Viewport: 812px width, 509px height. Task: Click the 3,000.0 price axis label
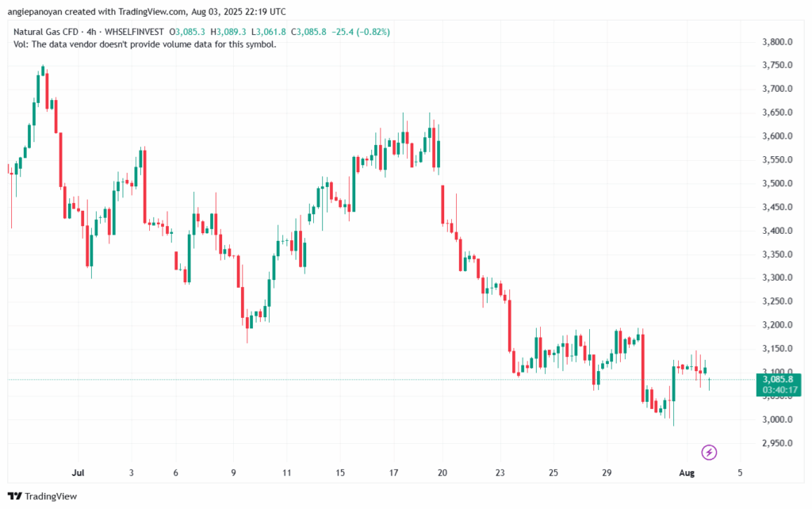pos(777,419)
